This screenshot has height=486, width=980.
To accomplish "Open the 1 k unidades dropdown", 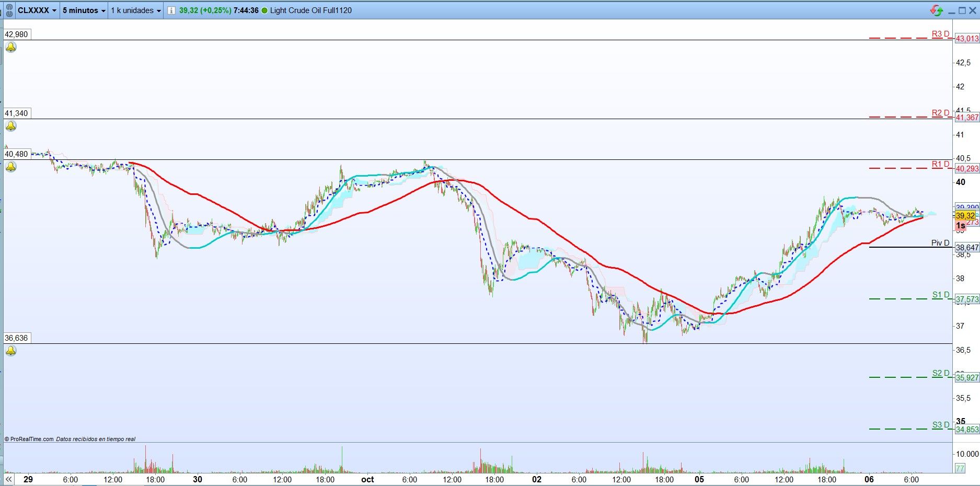I will click(136, 10).
